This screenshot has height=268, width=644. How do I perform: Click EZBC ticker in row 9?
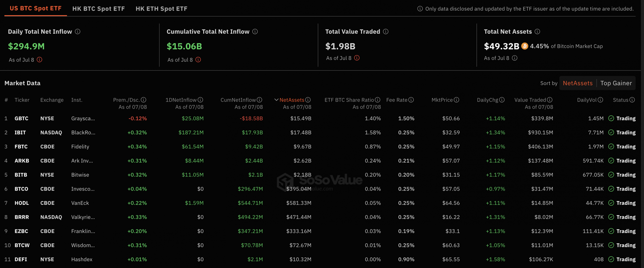tap(21, 231)
